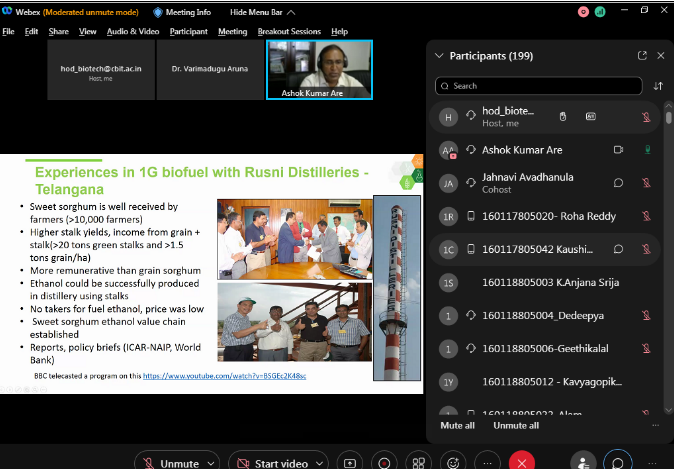Toggle Jahnavi Avadhanula's muted microphone

(646, 183)
